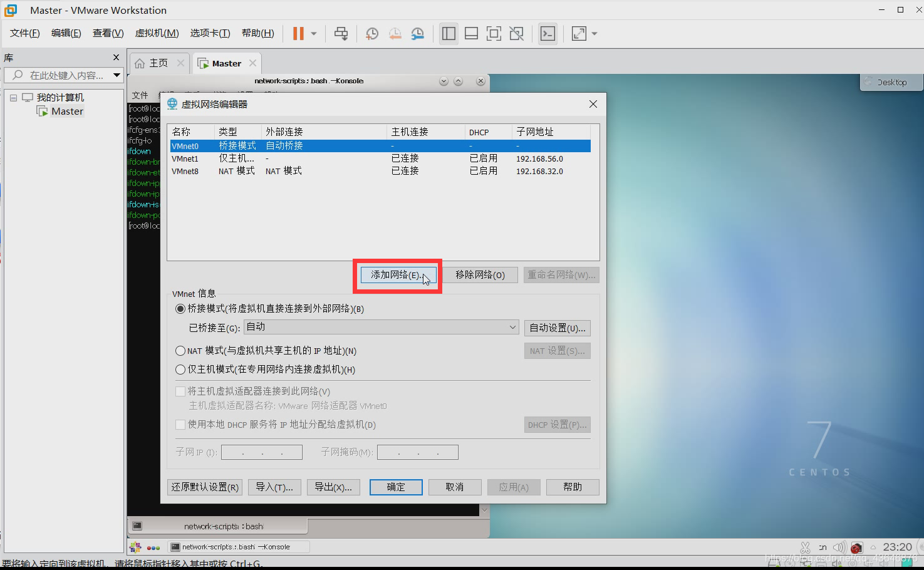Select 仅主机模式 radio button
Image resolution: width=924 pixels, height=570 pixels.
[x=180, y=370]
